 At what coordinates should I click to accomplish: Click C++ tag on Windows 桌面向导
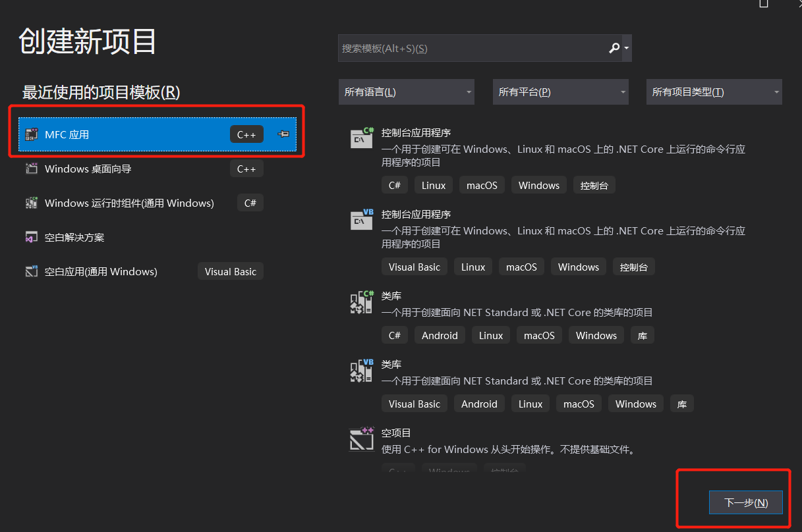click(x=246, y=169)
